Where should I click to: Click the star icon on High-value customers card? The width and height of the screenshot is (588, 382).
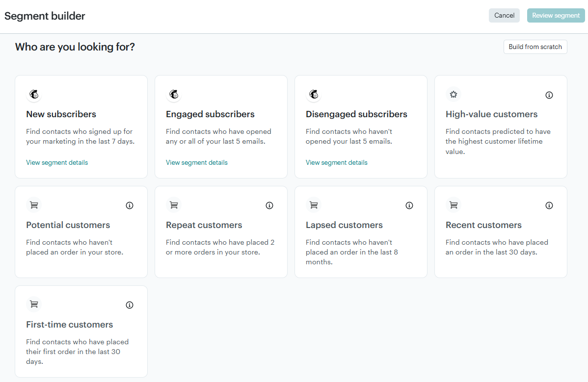tap(454, 94)
